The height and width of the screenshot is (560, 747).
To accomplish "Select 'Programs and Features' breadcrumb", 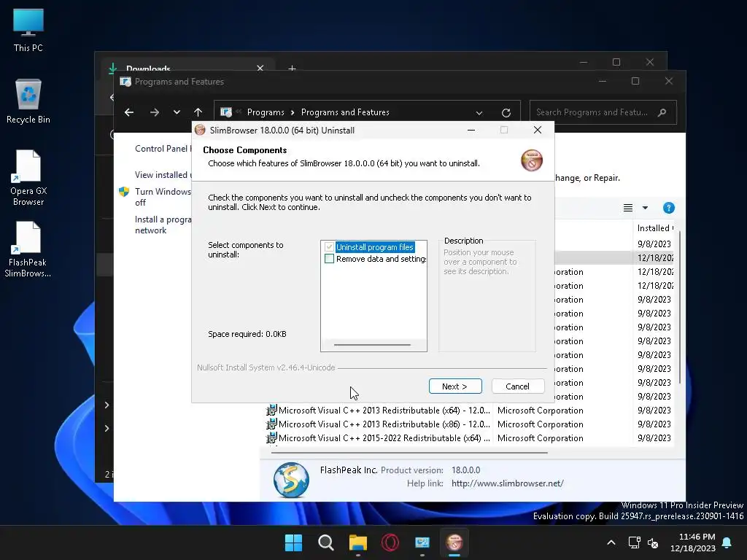I will point(345,112).
